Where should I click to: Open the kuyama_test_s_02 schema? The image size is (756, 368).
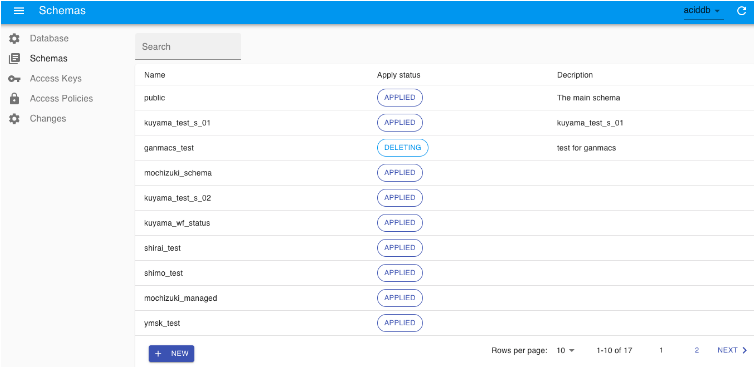click(x=177, y=198)
